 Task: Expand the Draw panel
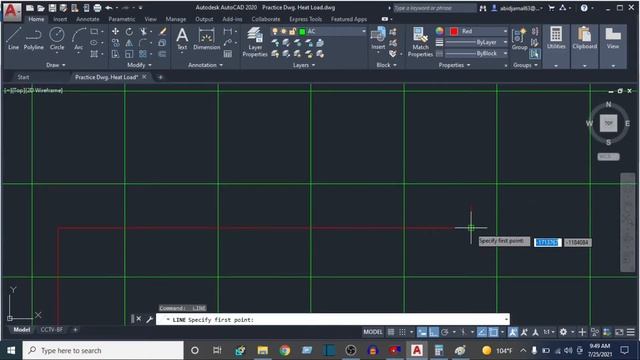click(56, 65)
